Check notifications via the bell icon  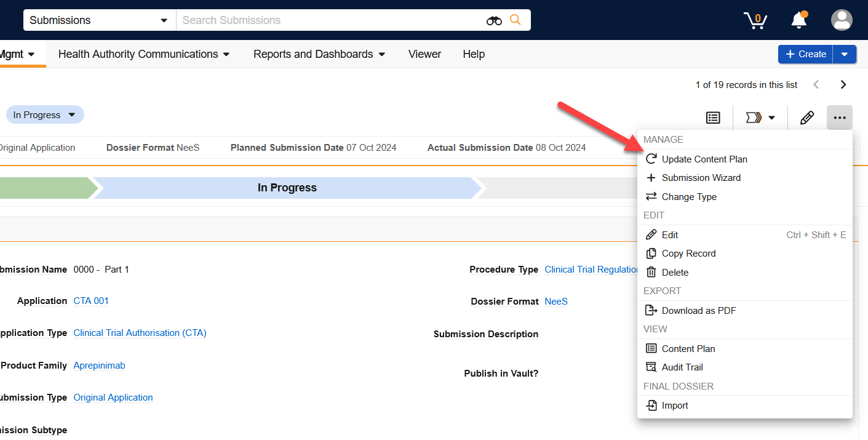point(798,20)
